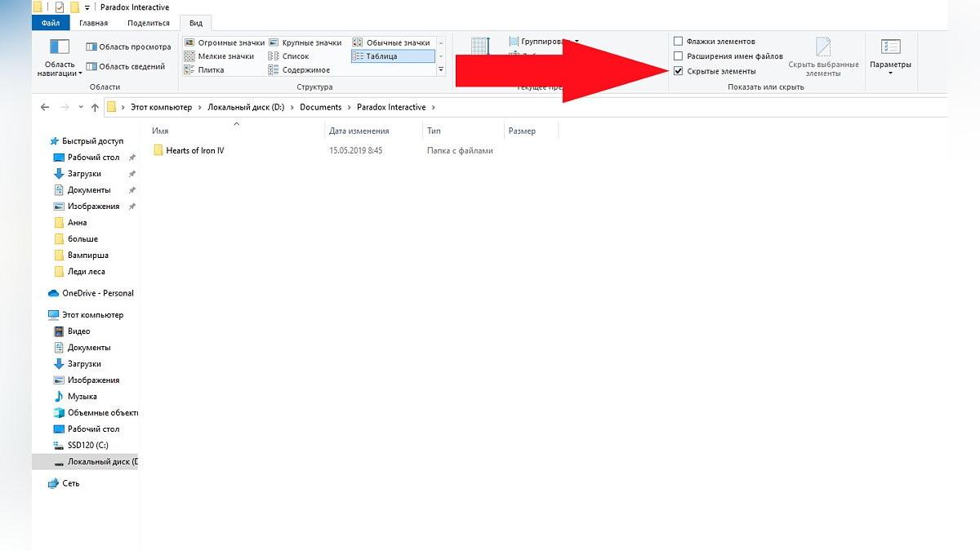Select Tile (Плитка) layout
980x551 pixels.
coord(205,70)
